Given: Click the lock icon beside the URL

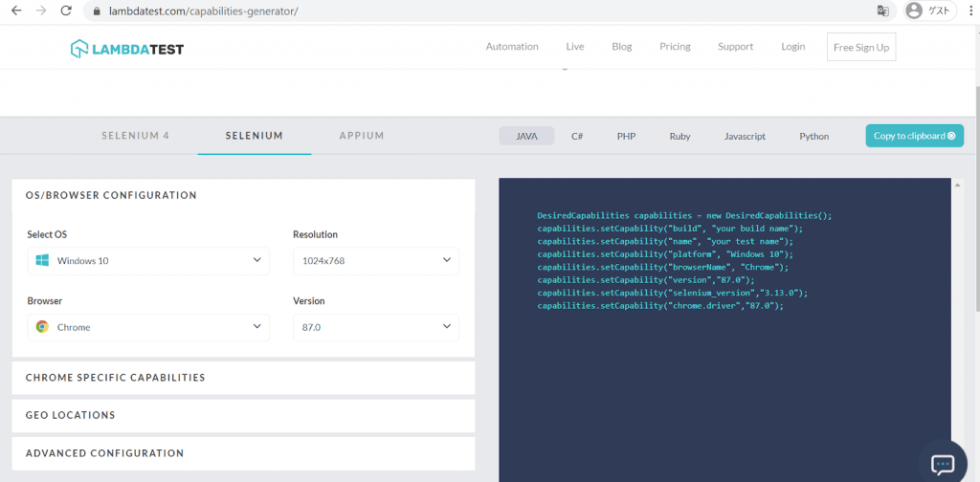Looking at the screenshot, I should [x=92, y=11].
